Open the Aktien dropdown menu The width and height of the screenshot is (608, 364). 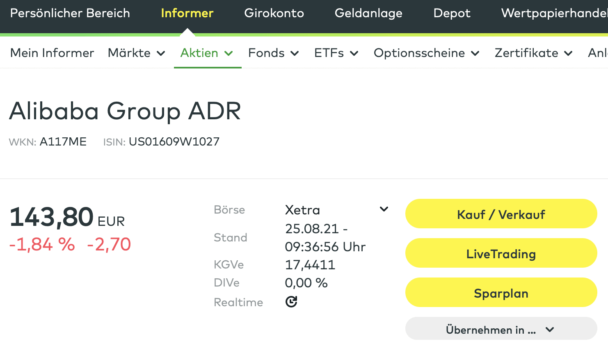207,52
